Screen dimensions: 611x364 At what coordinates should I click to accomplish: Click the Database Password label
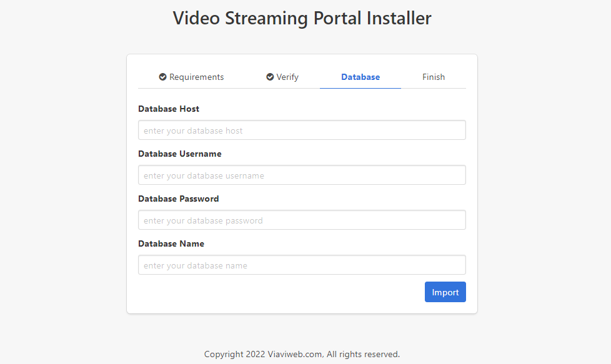(179, 199)
